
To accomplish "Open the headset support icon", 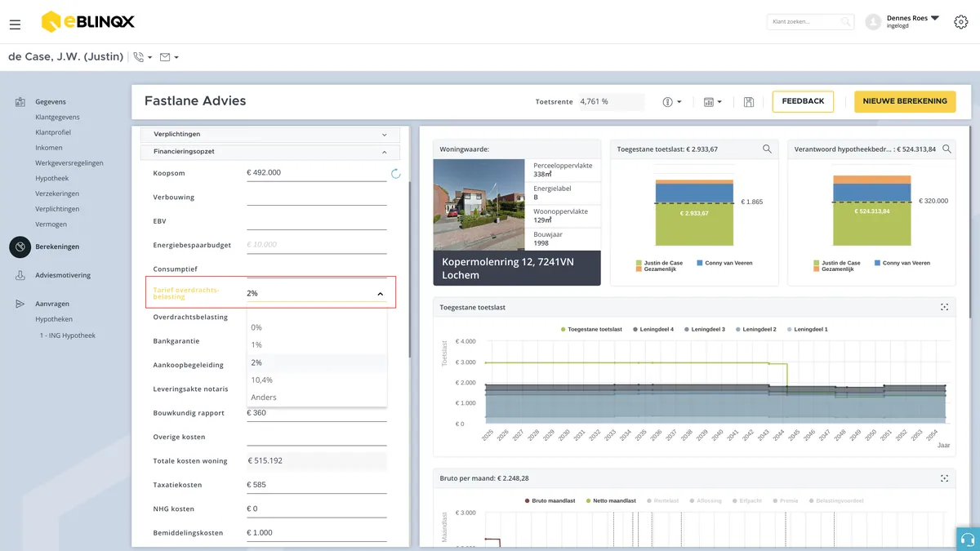I will pyautogui.click(x=968, y=540).
